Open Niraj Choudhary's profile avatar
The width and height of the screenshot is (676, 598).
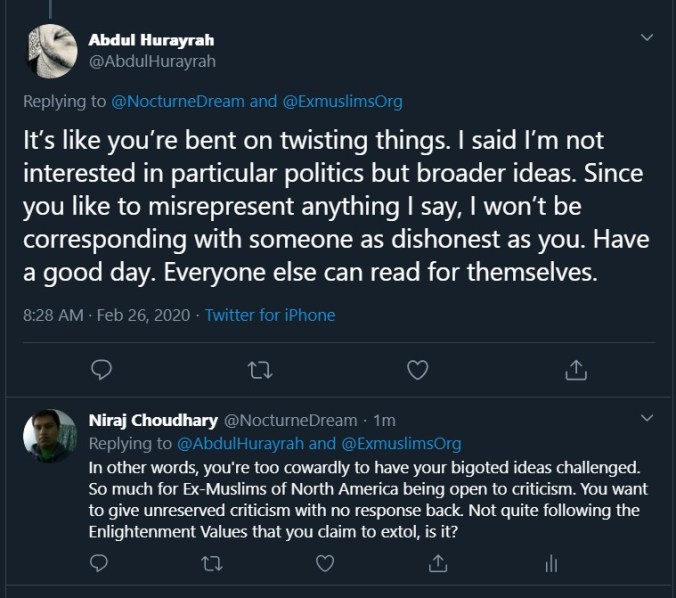(x=50, y=435)
